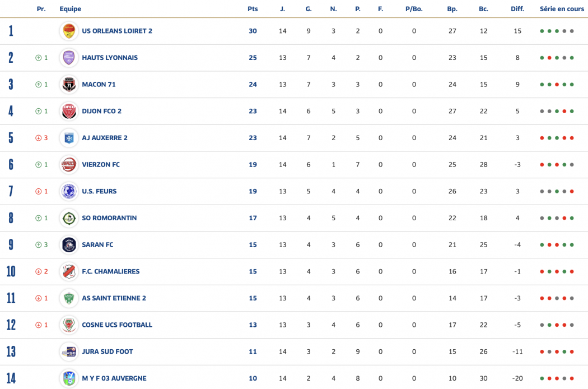588x389 pixels.
Task: Open the U.S. FEURS team link
Action: (x=99, y=191)
